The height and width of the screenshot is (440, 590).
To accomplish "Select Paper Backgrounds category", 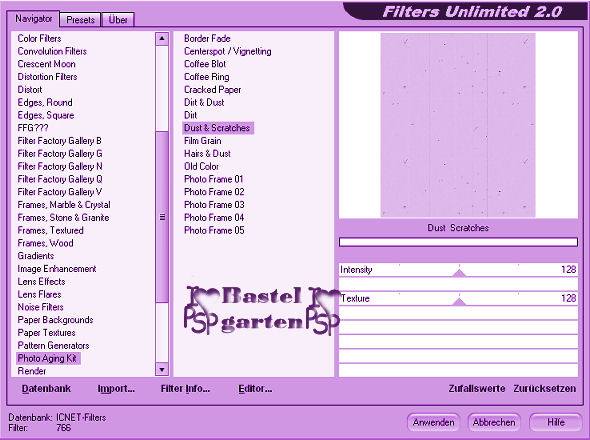I will 55,320.
